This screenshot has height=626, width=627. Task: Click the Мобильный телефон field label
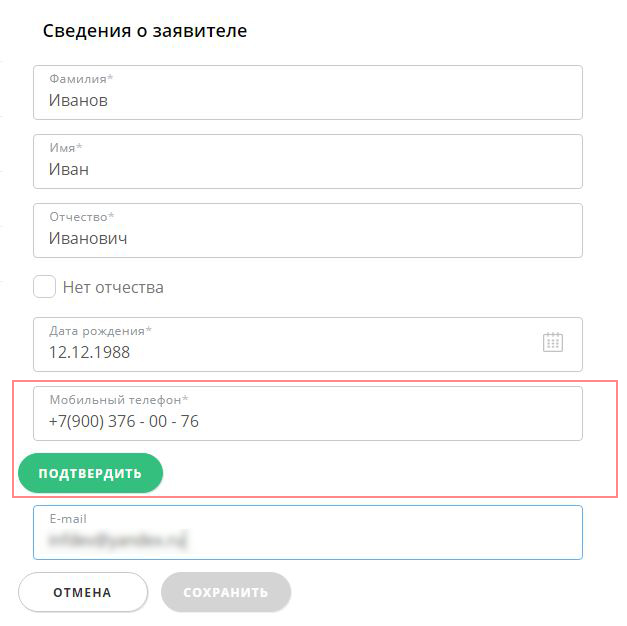[x=119, y=400]
